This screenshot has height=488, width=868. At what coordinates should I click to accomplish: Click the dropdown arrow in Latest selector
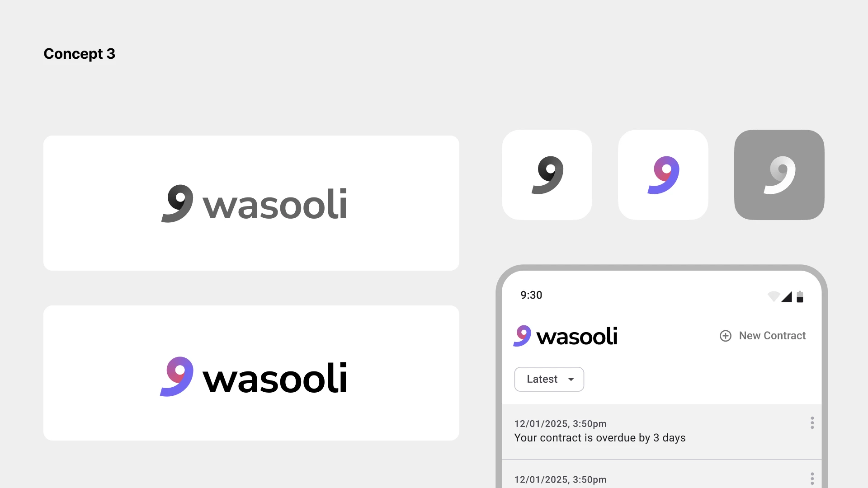571,380
